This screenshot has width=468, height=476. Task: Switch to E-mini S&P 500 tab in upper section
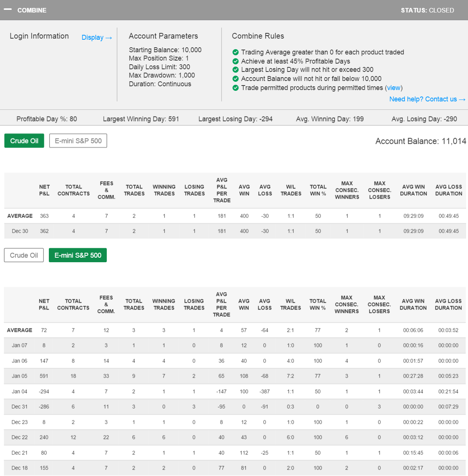coord(78,141)
